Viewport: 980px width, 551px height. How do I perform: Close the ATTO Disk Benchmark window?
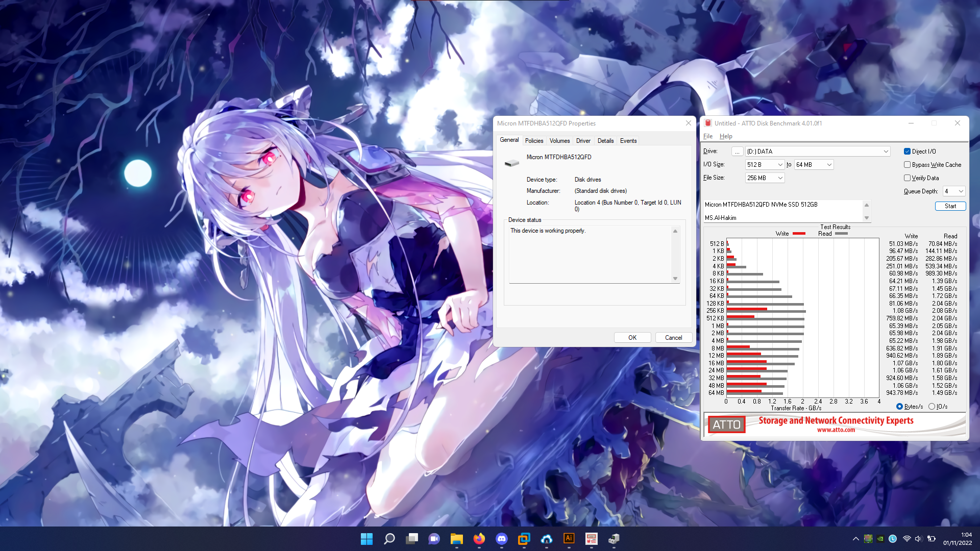(x=958, y=123)
